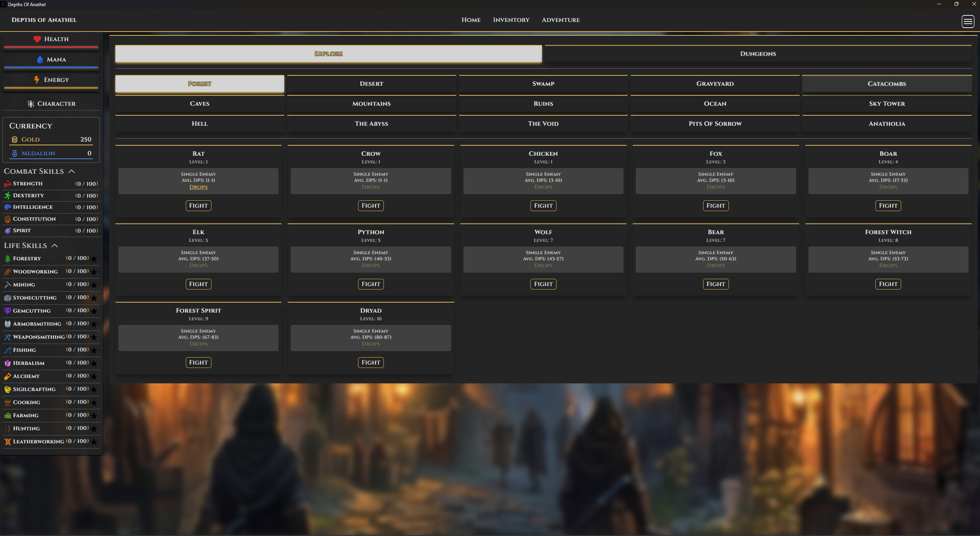Click the Herbalism flower icon
Viewport: 980px width, 536px height.
point(8,363)
